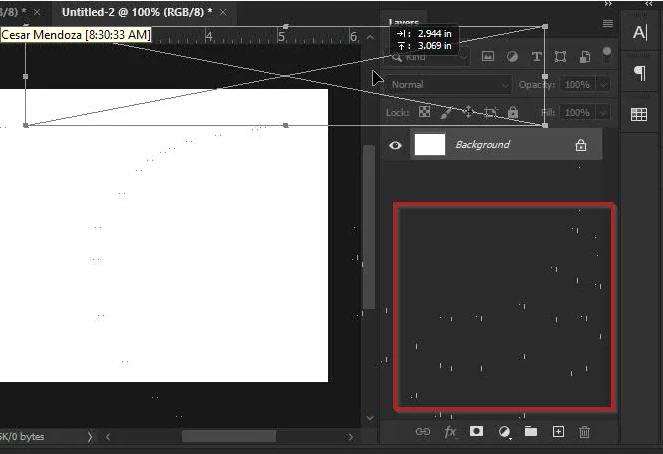Filter layers by shape layers icon
Viewport: 663px width, 454px height.
point(561,56)
